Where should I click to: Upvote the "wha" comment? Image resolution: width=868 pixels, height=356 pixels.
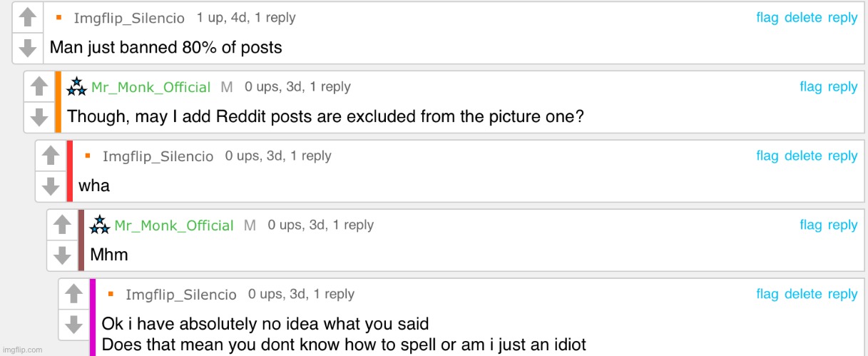[50, 156]
